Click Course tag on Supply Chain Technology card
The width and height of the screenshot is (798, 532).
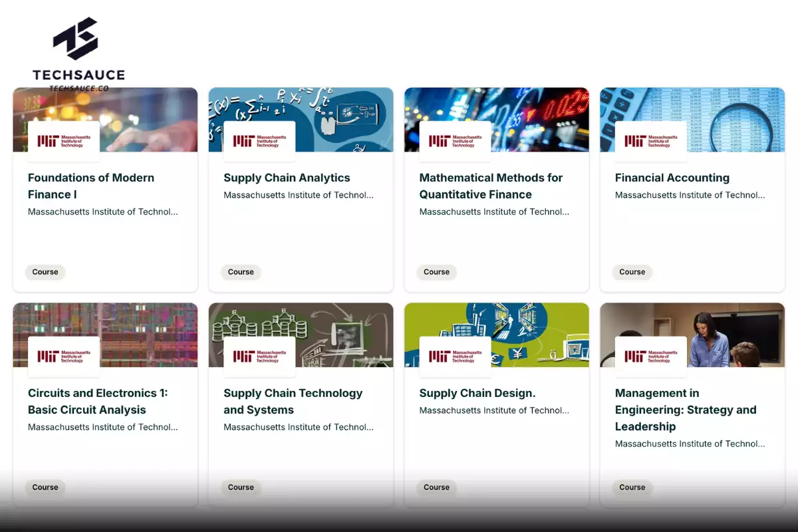coord(241,487)
